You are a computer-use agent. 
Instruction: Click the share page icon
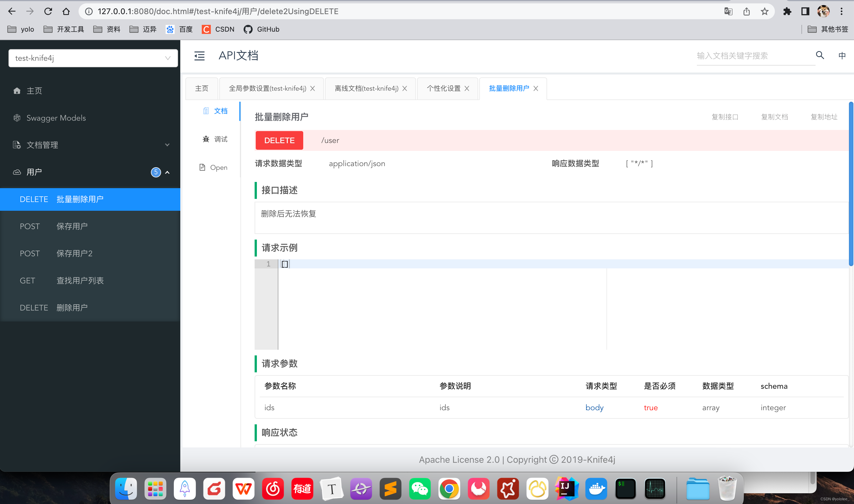pos(746,11)
